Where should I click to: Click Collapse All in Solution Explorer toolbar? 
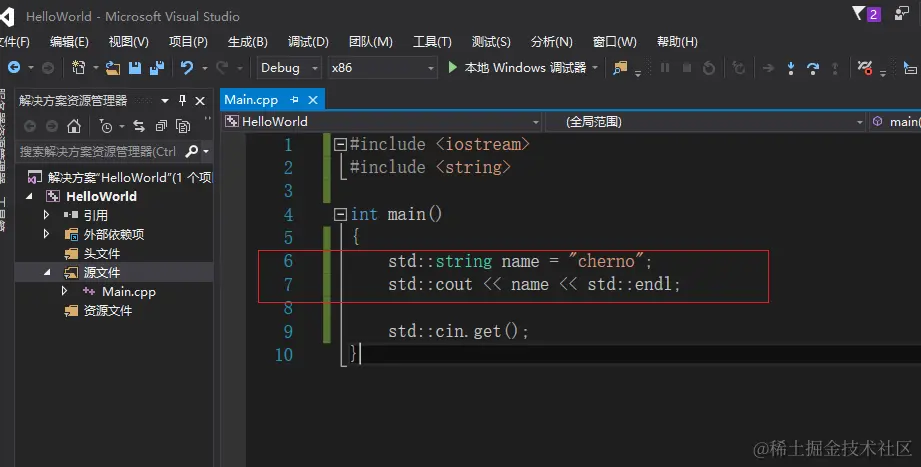(x=161, y=126)
